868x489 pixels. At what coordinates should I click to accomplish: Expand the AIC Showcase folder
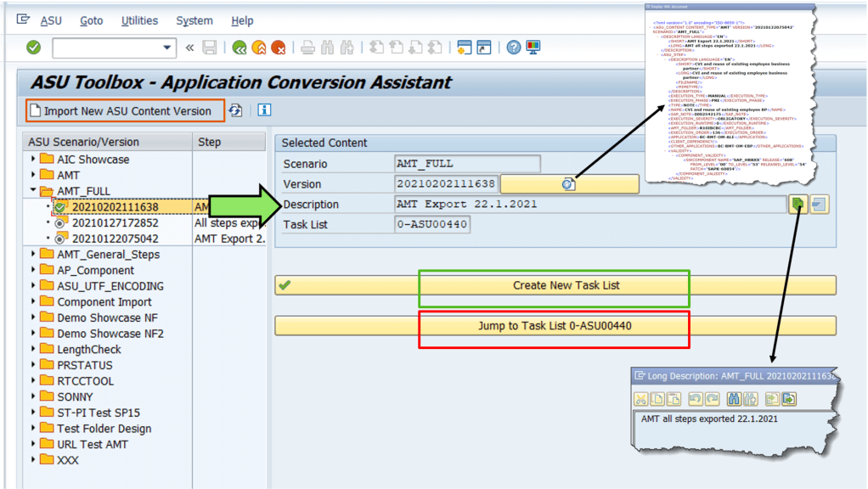33,160
